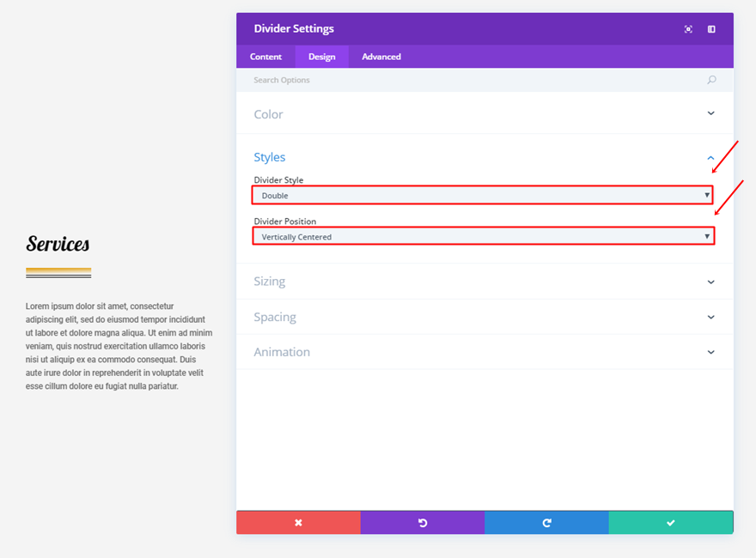The image size is (756, 558).
Task: Open the Divider Style dropdown
Action: point(482,196)
